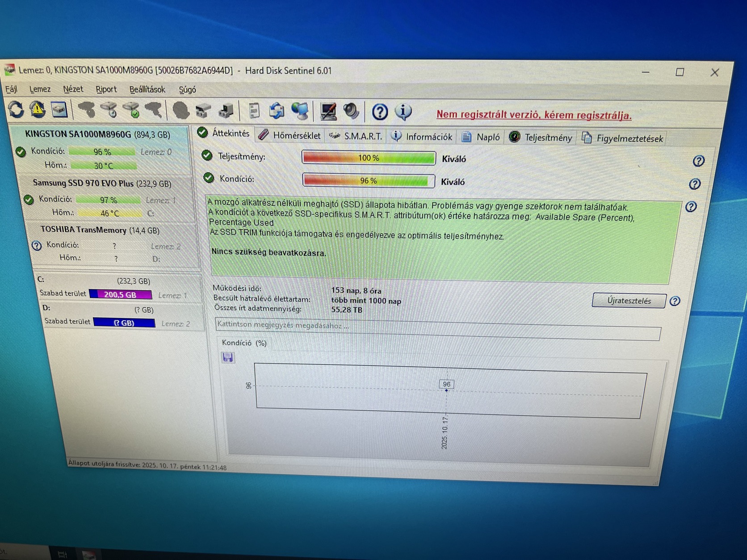
Task: Click the toolbar info speech bubble icon
Action: (403, 112)
